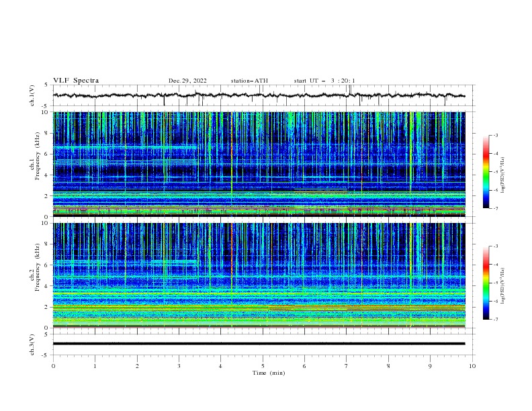This screenshot has height=411, width=532.
Task: Click the ch.1 voltage waveform trace panel
Action: pos(263,95)
